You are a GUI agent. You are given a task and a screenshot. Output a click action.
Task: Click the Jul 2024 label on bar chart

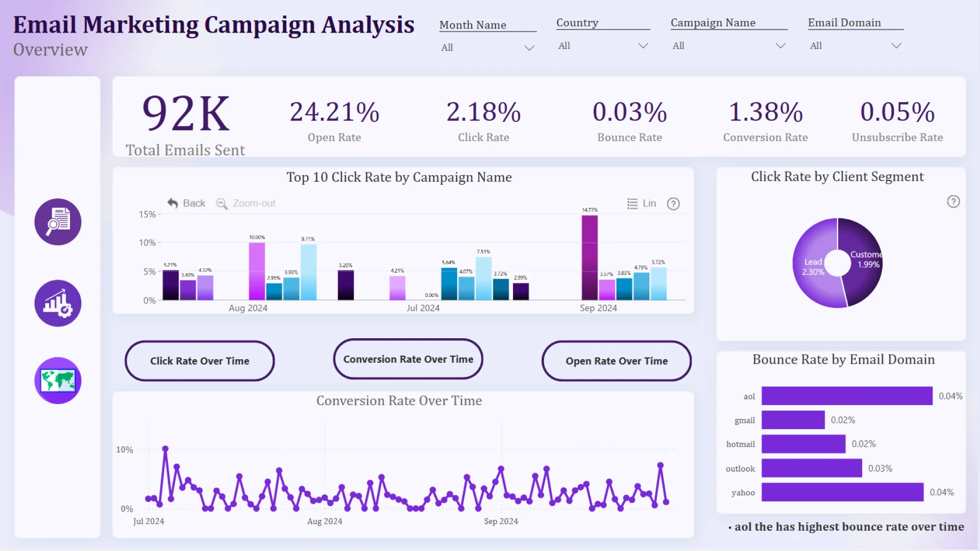pyautogui.click(x=423, y=308)
